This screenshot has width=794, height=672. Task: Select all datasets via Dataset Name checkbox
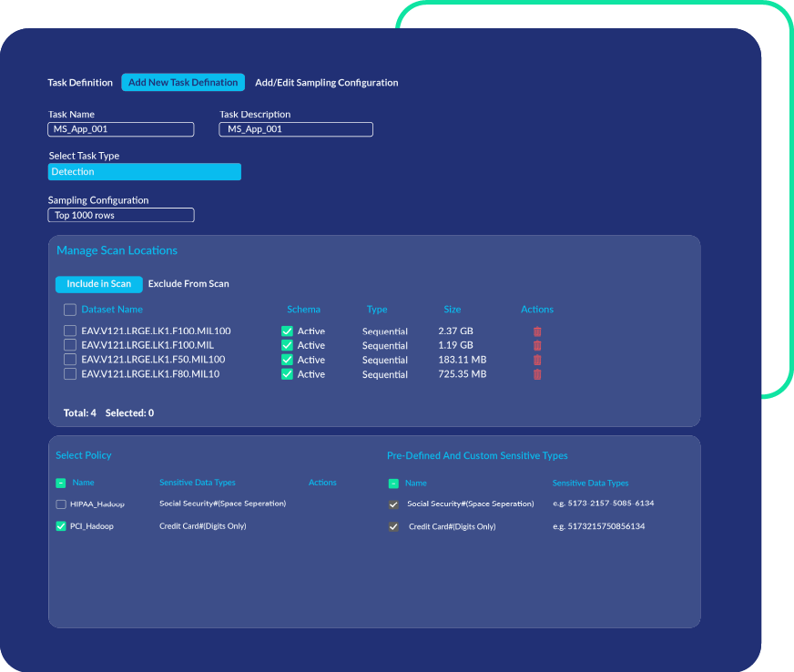70,310
